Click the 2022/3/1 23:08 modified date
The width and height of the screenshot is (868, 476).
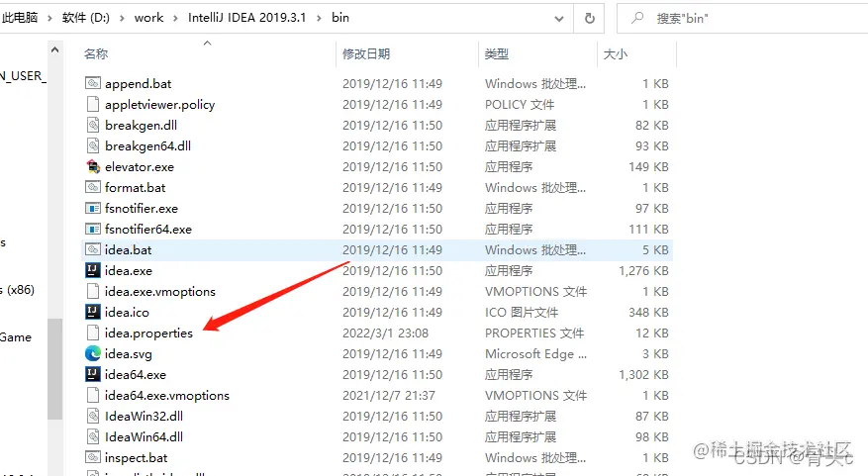385,333
